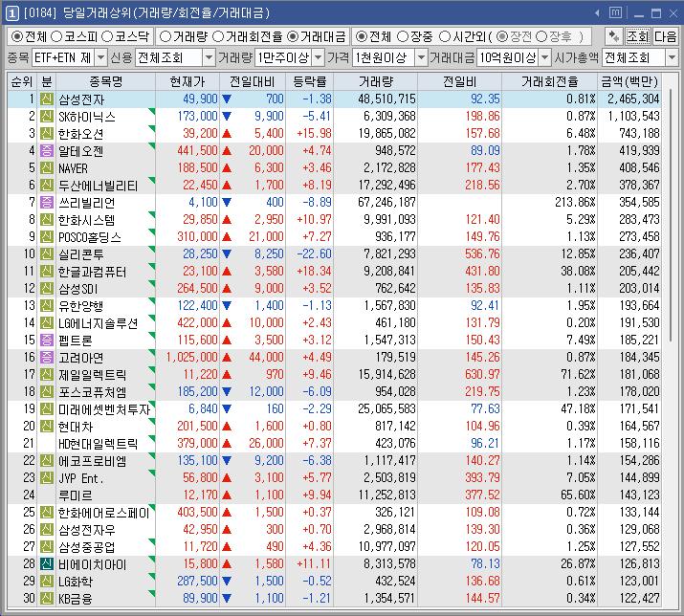
Task: Sort by the 순위 column header
Action: pyautogui.click(x=22, y=81)
